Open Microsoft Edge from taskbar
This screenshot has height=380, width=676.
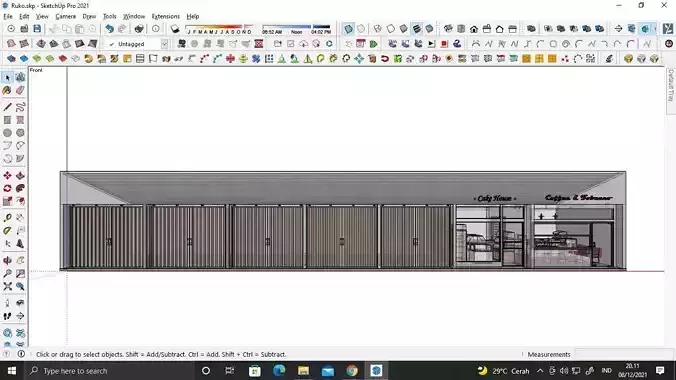279,371
